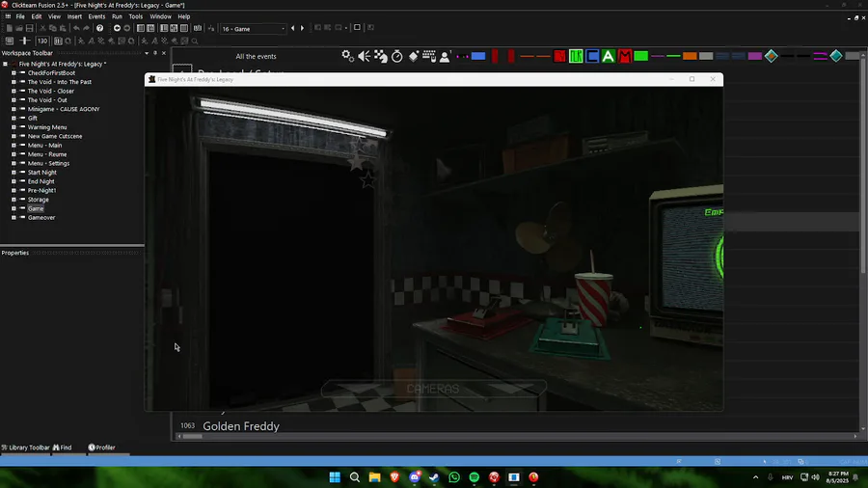
Task: Click the Open file toolbar icon
Action: pos(19,28)
